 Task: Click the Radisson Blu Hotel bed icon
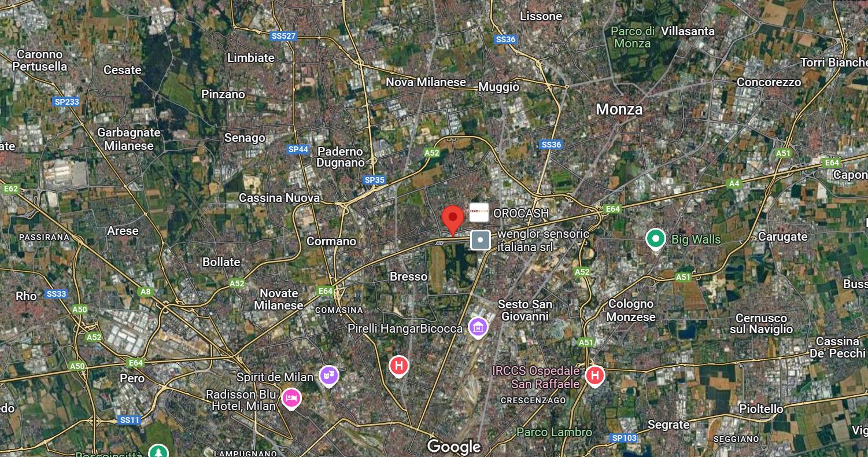(291, 399)
